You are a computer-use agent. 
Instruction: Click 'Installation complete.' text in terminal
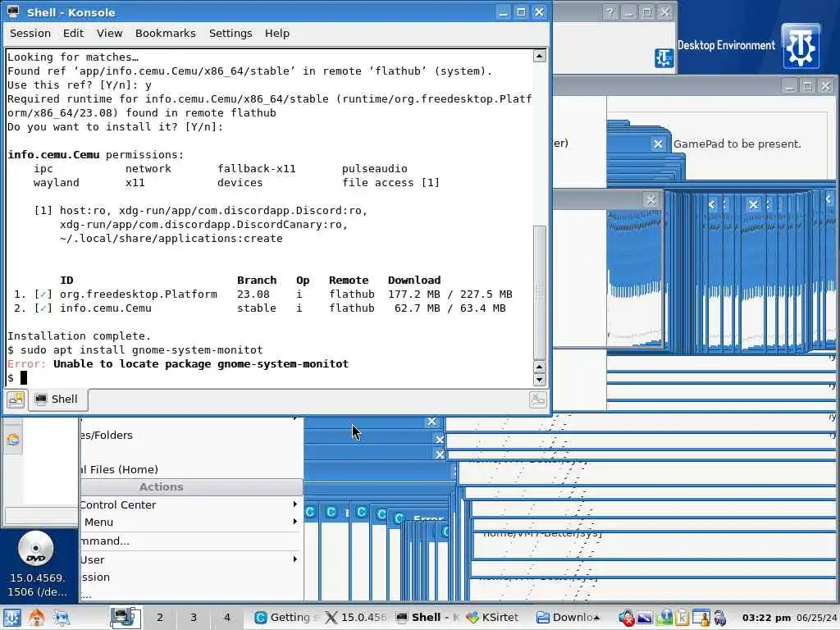coord(79,336)
